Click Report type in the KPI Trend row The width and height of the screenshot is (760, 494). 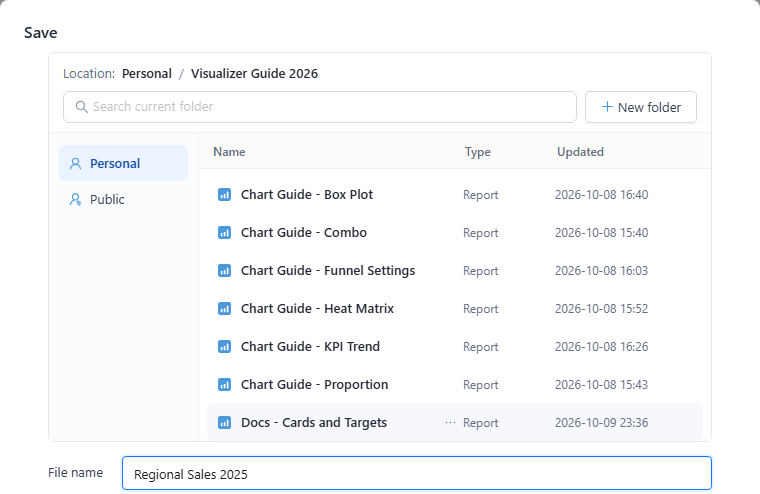(x=480, y=347)
